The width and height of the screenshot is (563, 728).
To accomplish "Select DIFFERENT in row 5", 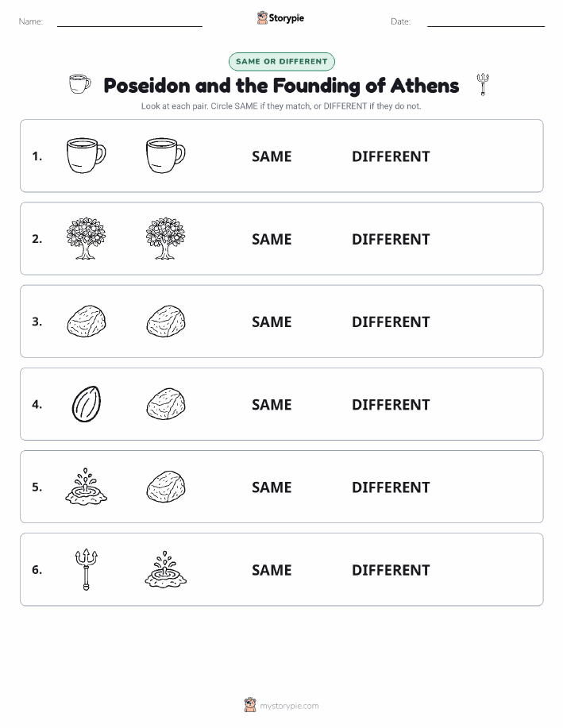I will pos(391,487).
